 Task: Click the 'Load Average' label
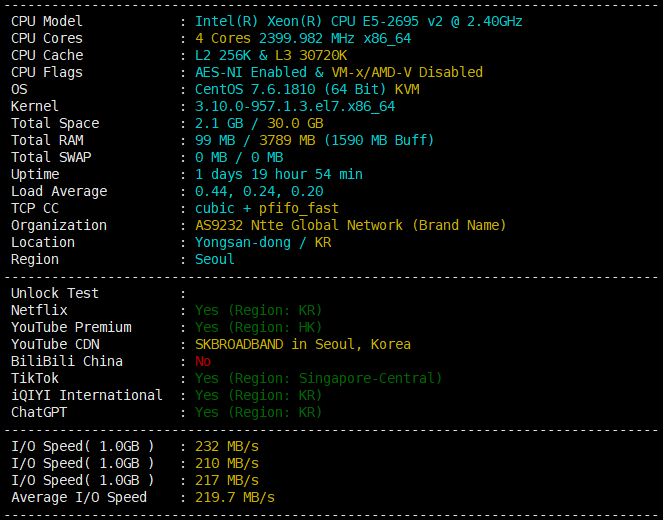click(x=59, y=191)
